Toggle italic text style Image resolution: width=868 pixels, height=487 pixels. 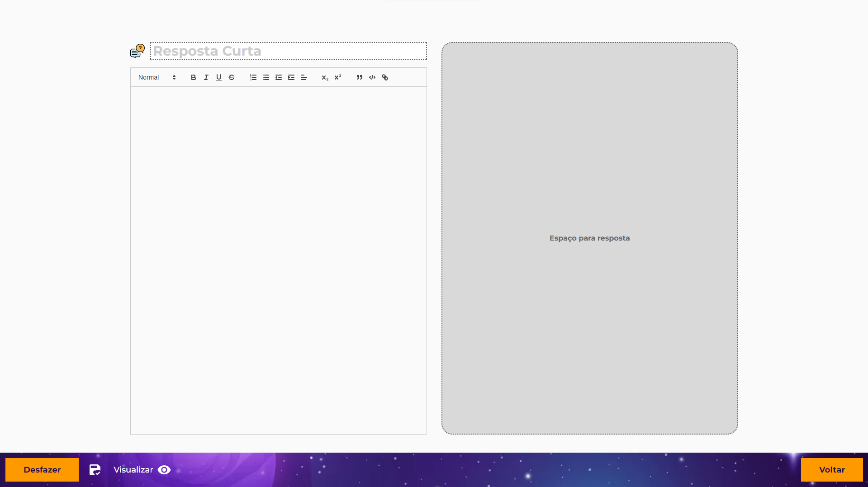coord(206,77)
